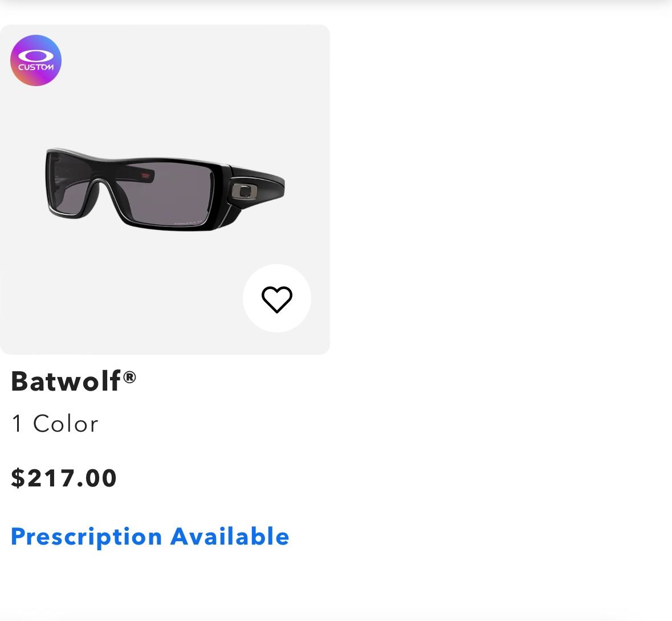The height and width of the screenshot is (621, 672).
Task: Reveal available colors for Batwolf
Action: pos(55,423)
